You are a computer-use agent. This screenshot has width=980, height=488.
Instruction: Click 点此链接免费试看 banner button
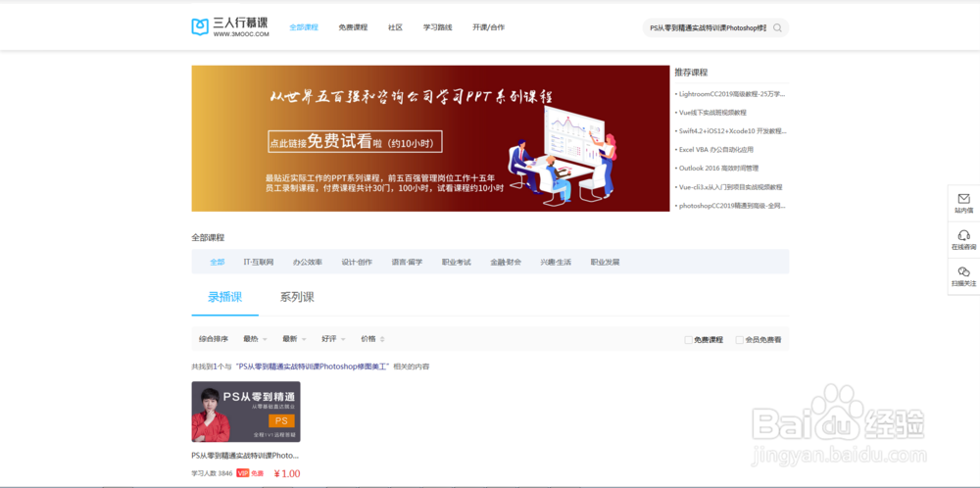click(355, 142)
